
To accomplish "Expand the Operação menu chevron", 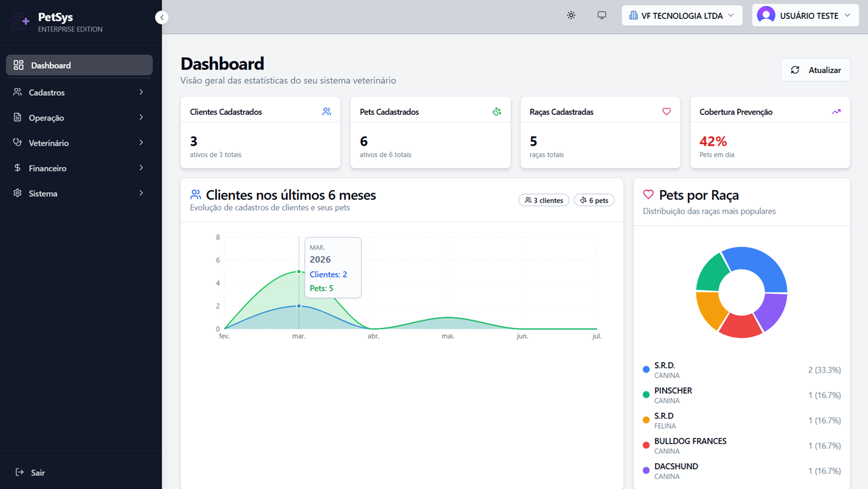I will 141,118.
